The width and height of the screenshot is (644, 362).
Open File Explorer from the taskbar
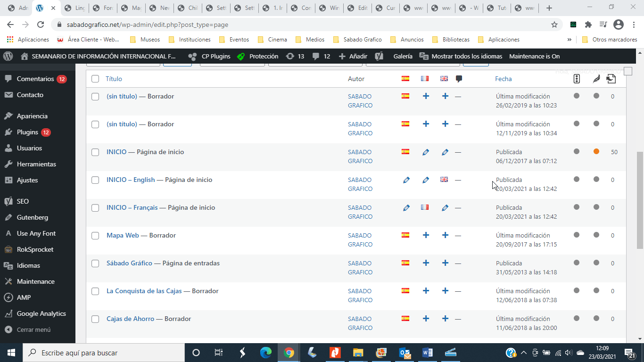coord(358,353)
